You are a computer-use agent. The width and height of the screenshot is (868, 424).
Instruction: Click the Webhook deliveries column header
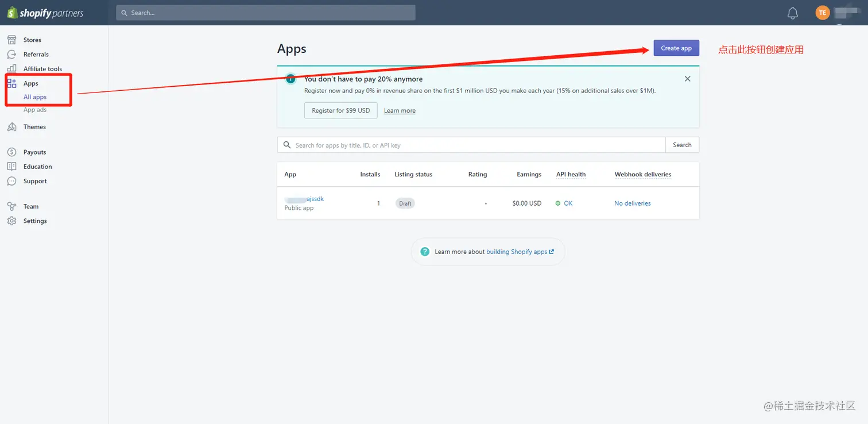tap(643, 174)
